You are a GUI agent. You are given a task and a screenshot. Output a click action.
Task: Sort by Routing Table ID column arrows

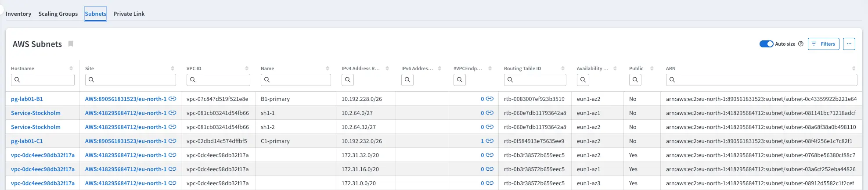click(x=563, y=68)
